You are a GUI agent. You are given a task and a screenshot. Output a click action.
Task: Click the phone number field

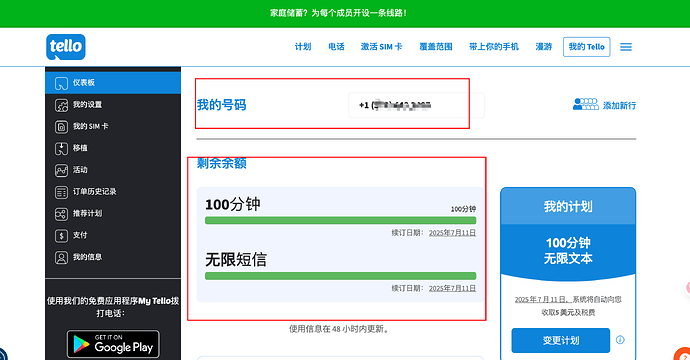(x=416, y=105)
